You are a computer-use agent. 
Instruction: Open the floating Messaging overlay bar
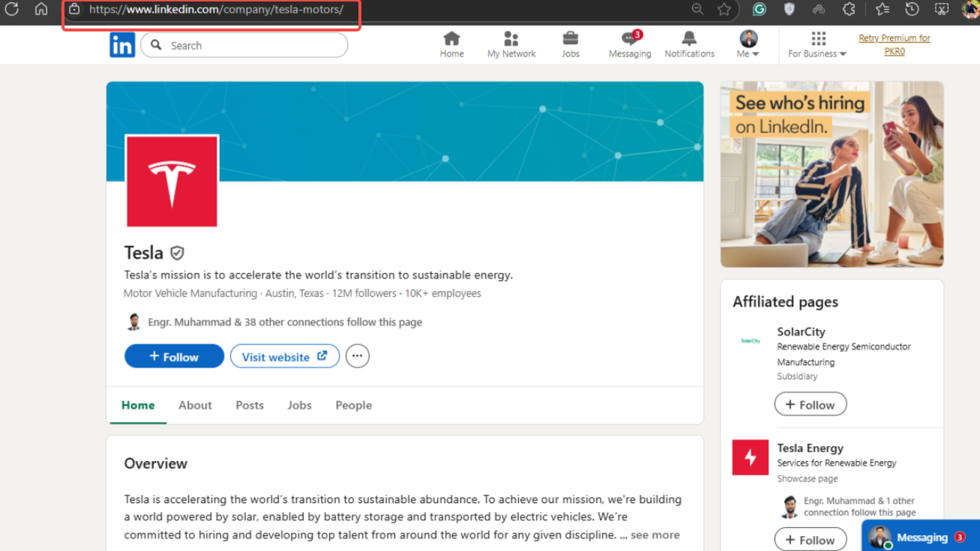tap(921, 537)
